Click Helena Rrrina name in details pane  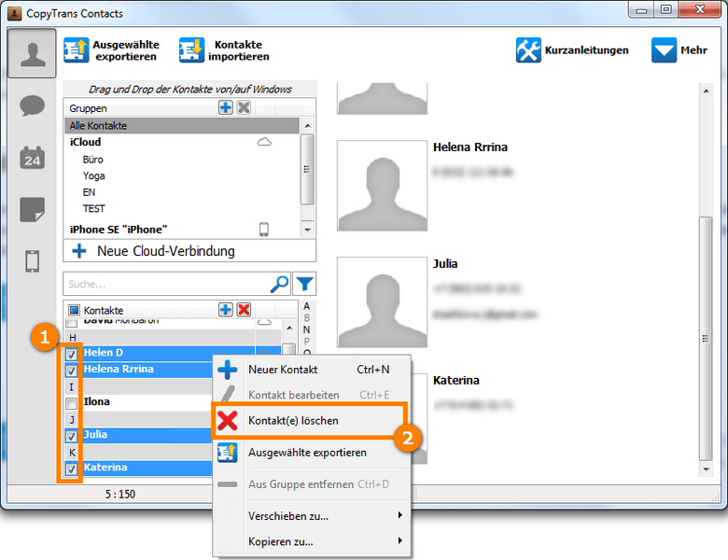[x=470, y=147]
